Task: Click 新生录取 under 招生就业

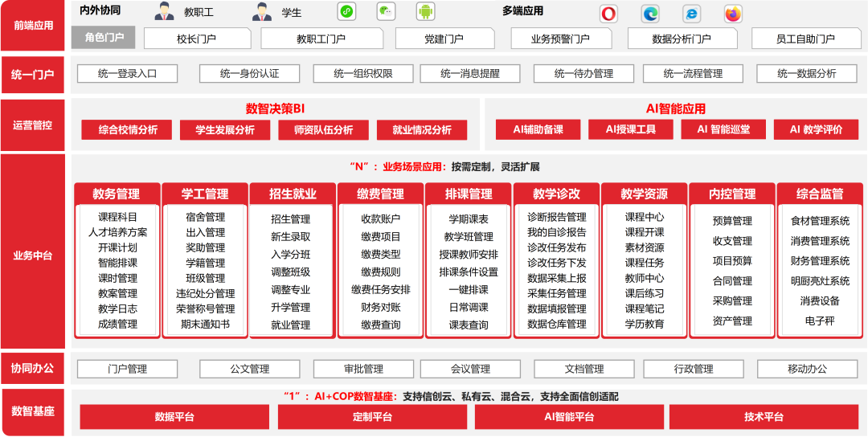Action: [x=291, y=237]
